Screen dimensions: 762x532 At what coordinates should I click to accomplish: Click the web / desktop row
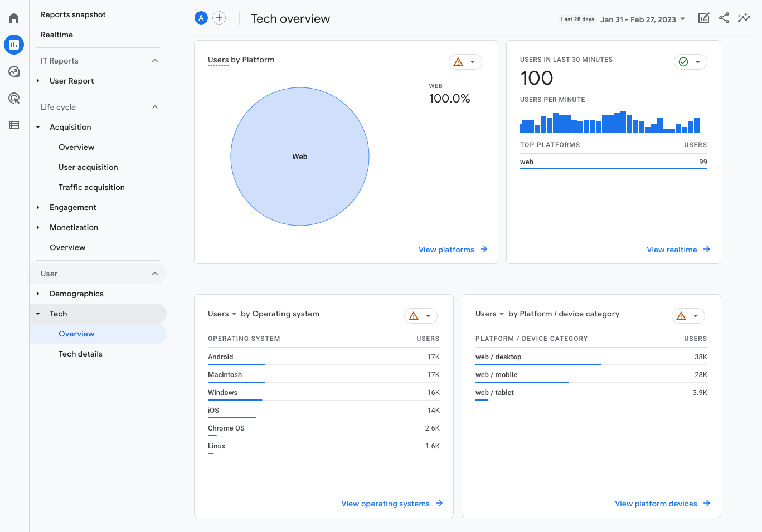(591, 357)
